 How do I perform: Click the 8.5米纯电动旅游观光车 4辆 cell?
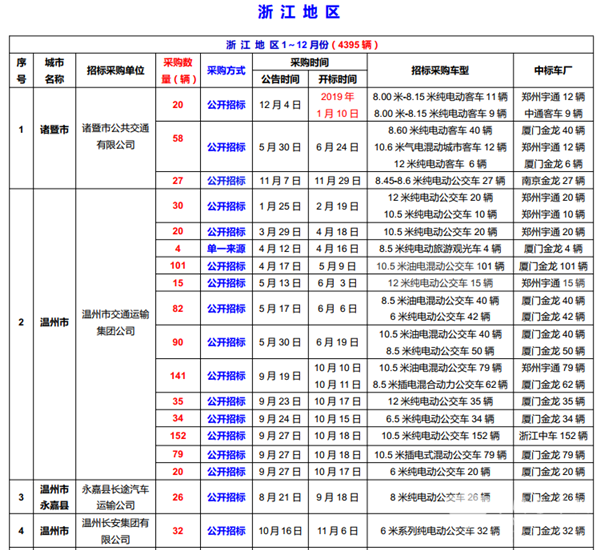click(440, 248)
